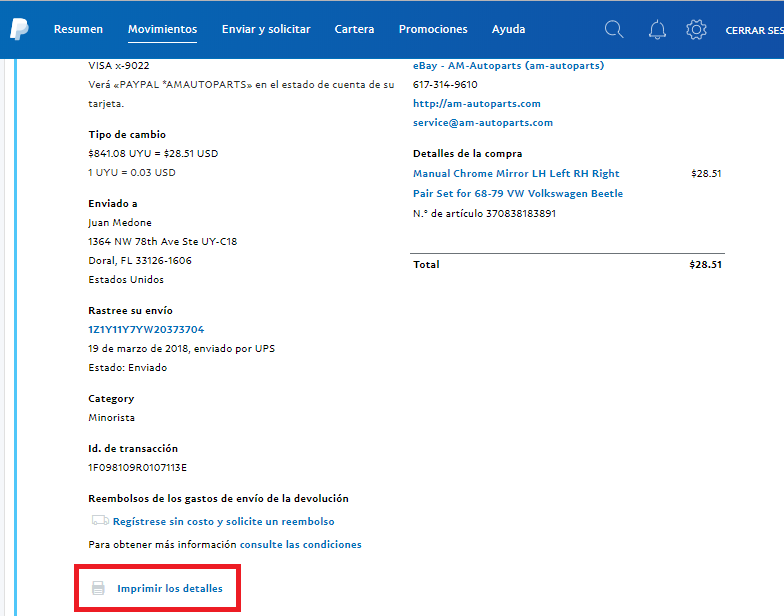784x616 pixels.
Task: Click the item price $28.51 beside Manual Chrome Mirror
Action: 706,174
